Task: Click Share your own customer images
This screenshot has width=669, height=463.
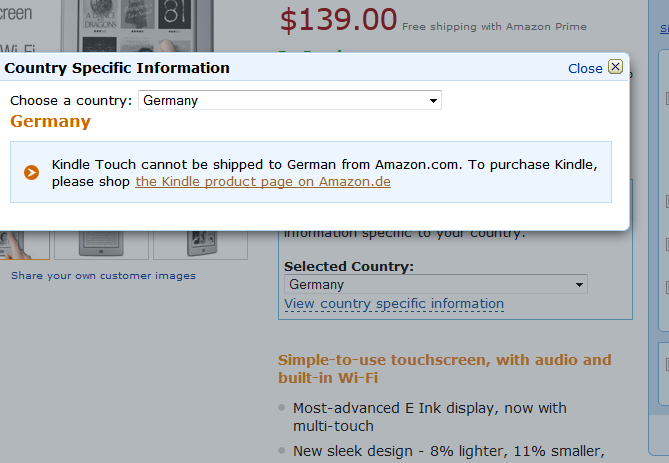Action: (x=103, y=276)
